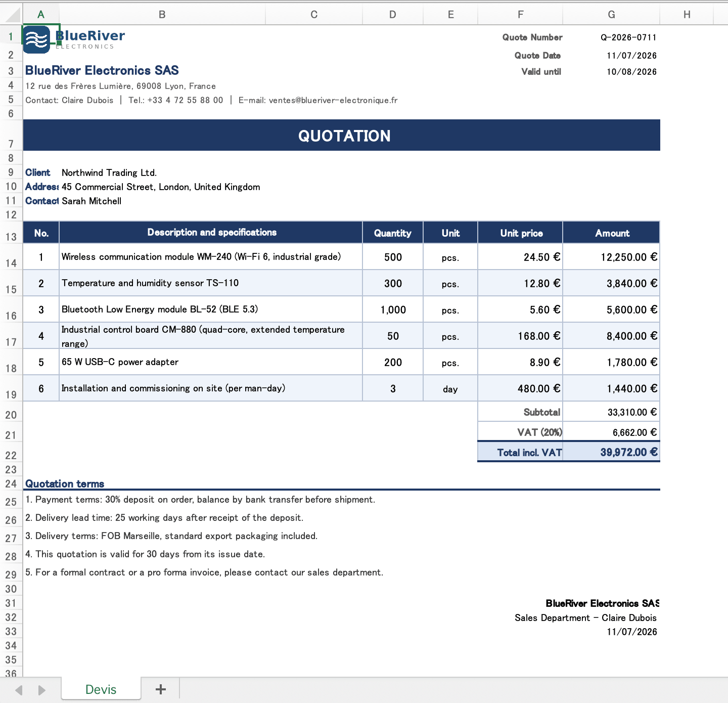Select column G header
The height and width of the screenshot is (703, 728).
pyautogui.click(x=611, y=15)
